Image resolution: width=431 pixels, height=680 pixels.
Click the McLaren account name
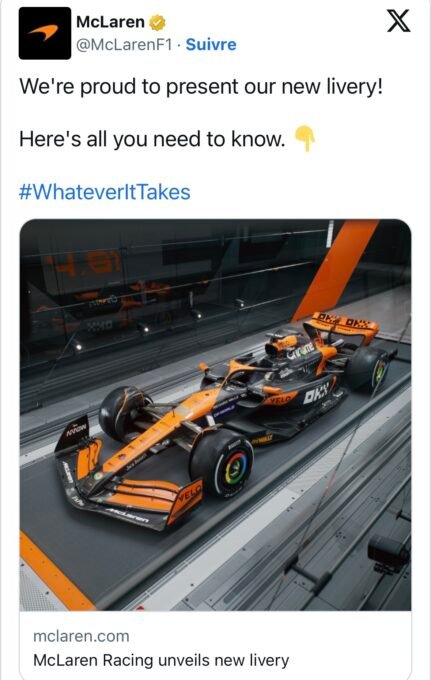coord(110,22)
